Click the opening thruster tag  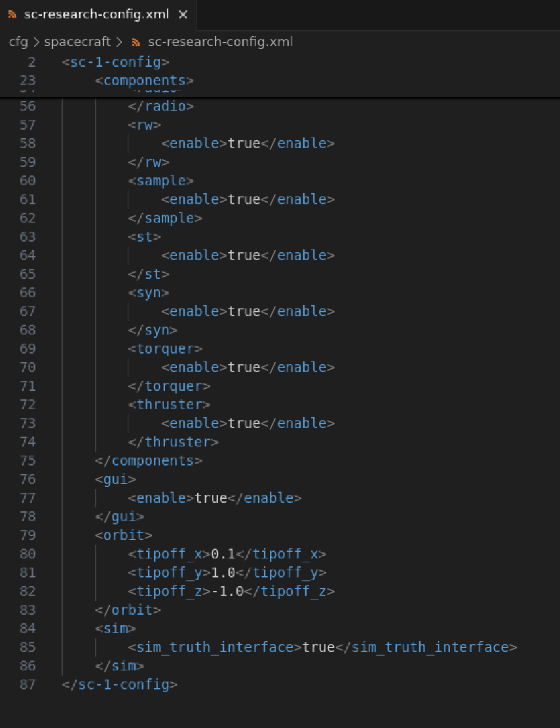(169, 405)
